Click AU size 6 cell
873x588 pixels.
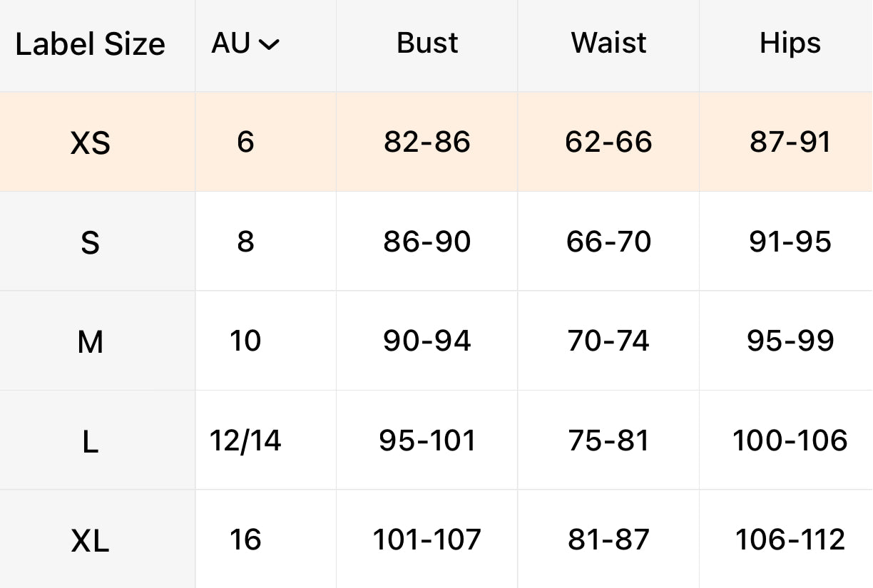click(x=245, y=143)
